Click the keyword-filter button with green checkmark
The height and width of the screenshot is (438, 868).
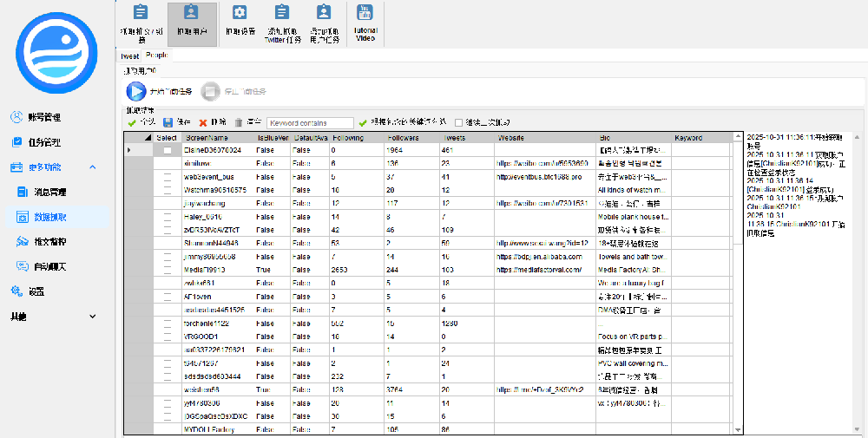(363, 123)
